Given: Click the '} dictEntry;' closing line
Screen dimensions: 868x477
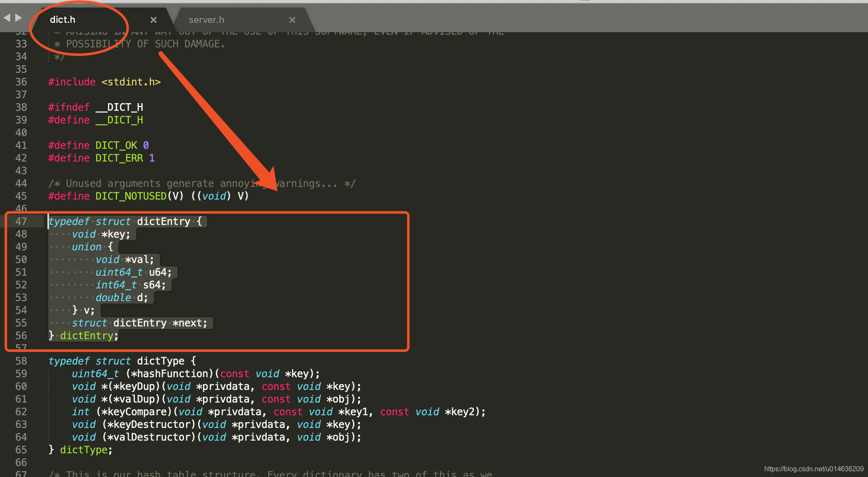Looking at the screenshot, I should pyautogui.click(x=83, y=336).
